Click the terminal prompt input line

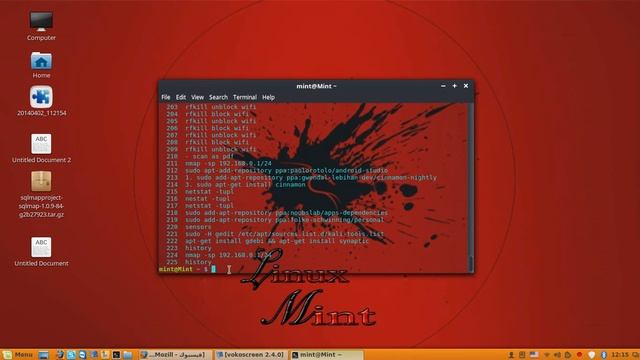[x=313, y=269]
